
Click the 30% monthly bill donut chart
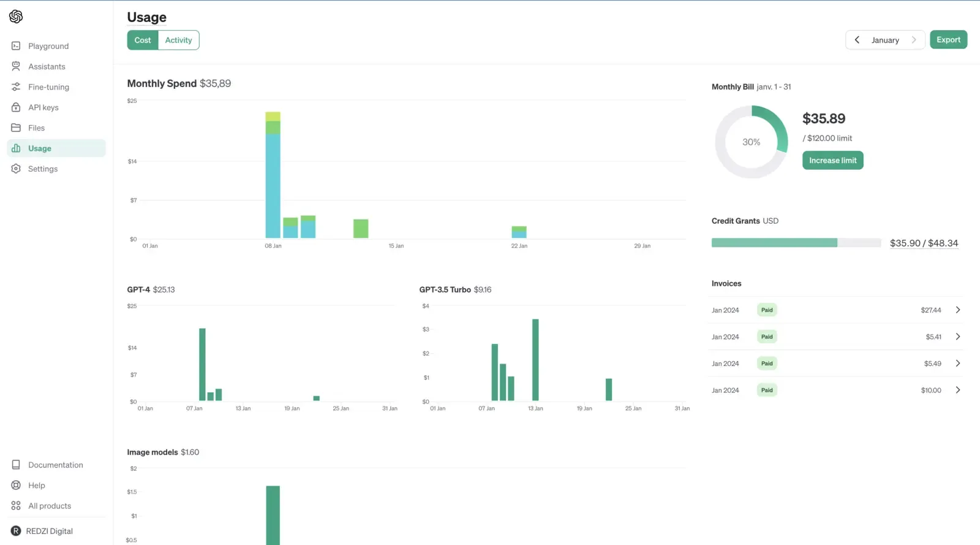pyautogui.click(x=752, y=142)
